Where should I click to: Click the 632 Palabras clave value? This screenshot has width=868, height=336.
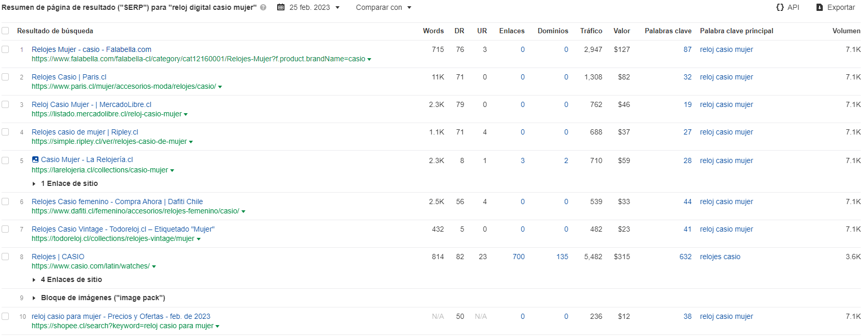tap(685, 257)
